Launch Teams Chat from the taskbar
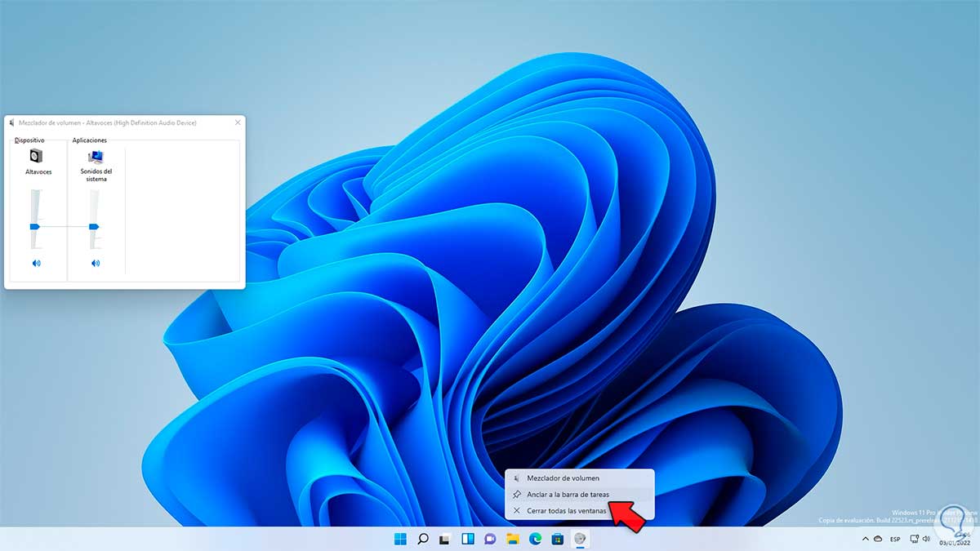 (x=490, y=539)
